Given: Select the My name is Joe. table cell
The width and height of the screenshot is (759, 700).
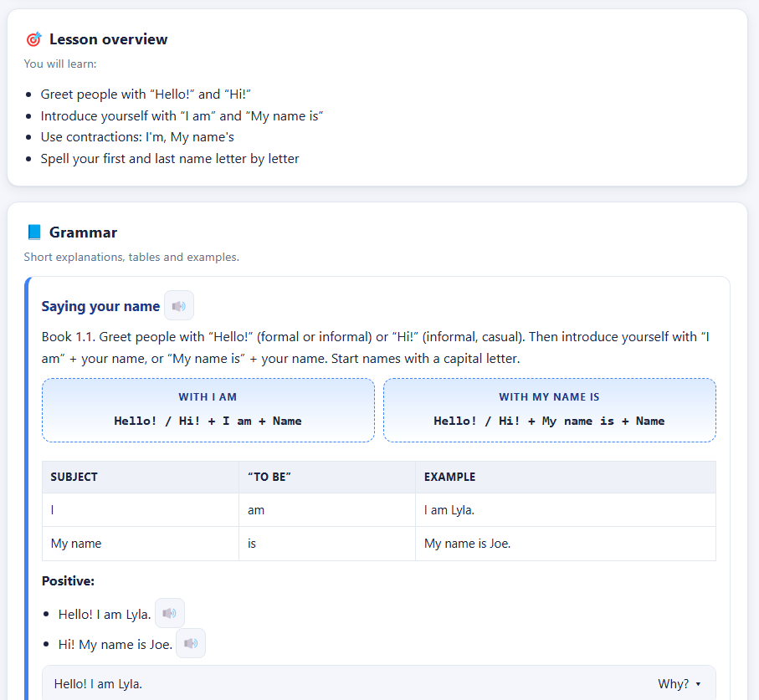Looking at the screenshot, I should pos(566,544).
